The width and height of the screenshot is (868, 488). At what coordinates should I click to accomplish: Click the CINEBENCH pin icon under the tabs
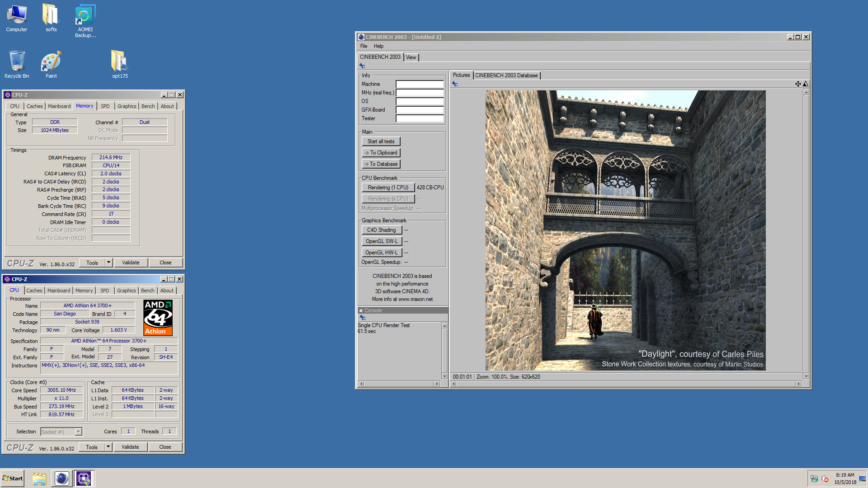click(362, 66)
